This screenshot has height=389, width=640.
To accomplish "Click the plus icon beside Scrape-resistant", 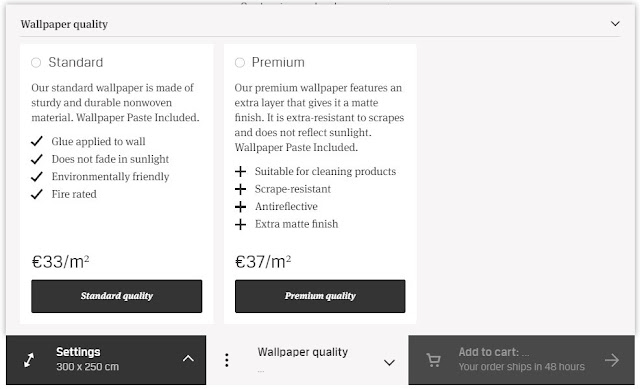I will [x=240, y=189].
